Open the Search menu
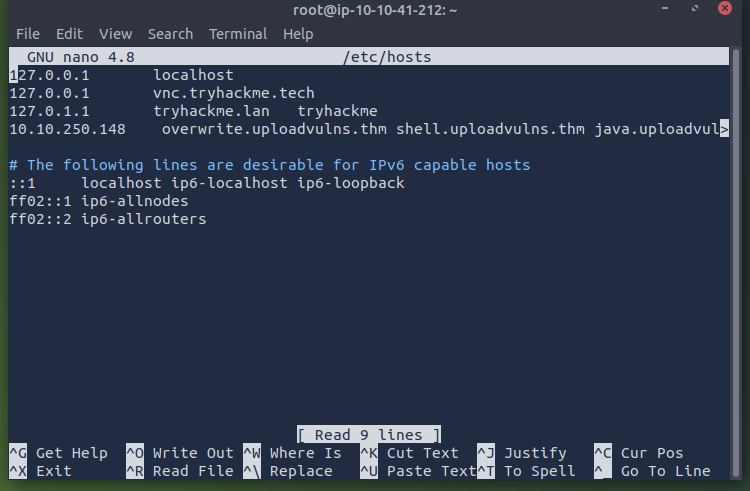Viewport: 750px width, 491px height. coord(170,34)
